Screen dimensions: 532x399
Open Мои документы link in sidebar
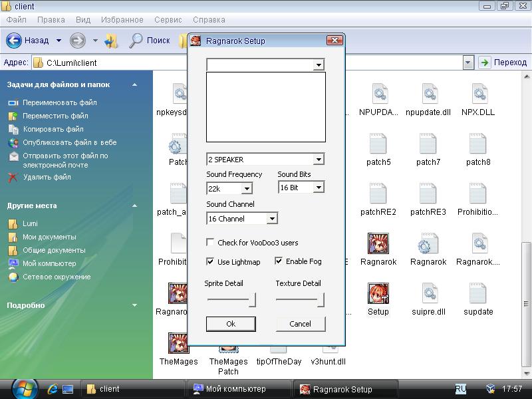[x=49, y=237]
